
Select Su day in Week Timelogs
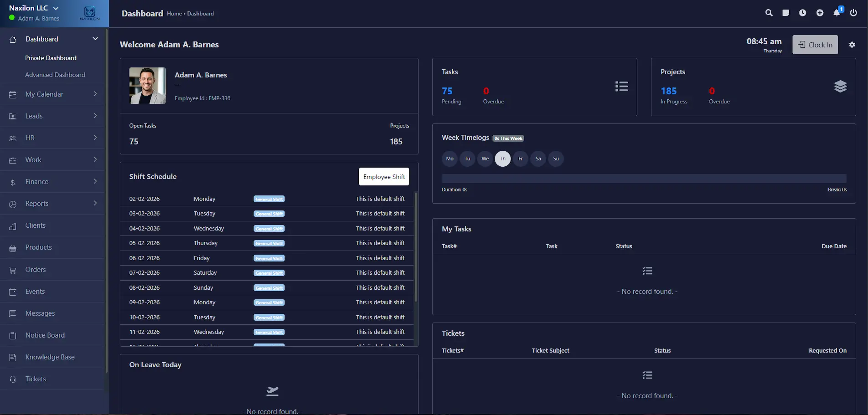coord(556,159)
